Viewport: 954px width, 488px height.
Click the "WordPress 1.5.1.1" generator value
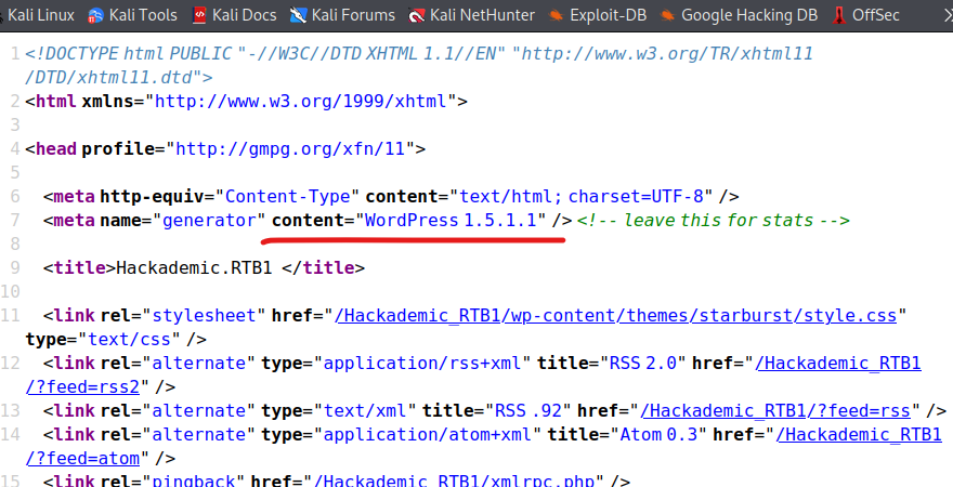453,220
